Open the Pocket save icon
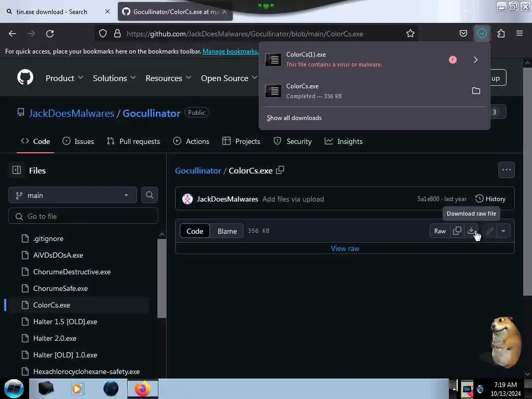The image size is (532, 399). [x=463, y=34]
